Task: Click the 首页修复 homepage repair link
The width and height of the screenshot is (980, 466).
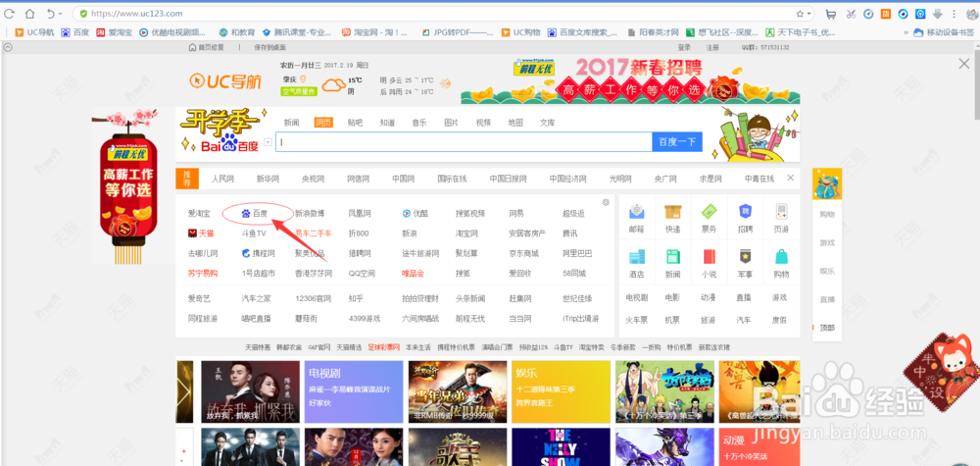Action: pyautogui.click(x=206, y=47)
